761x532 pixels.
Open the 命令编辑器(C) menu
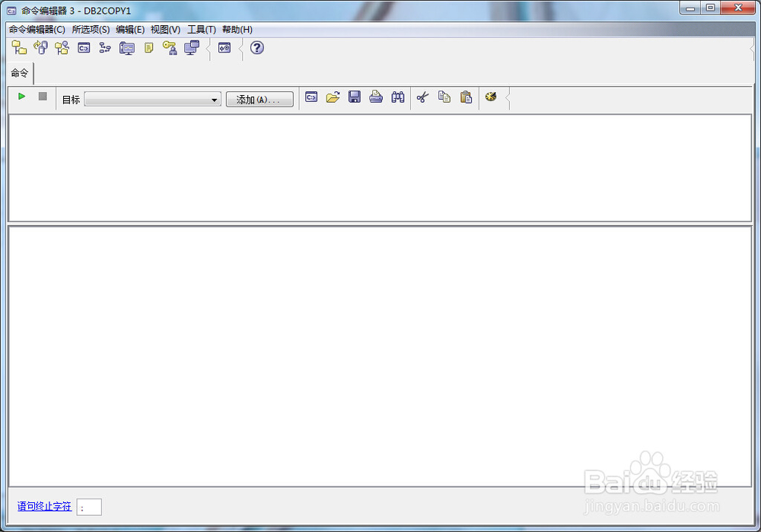pos(37,30)
